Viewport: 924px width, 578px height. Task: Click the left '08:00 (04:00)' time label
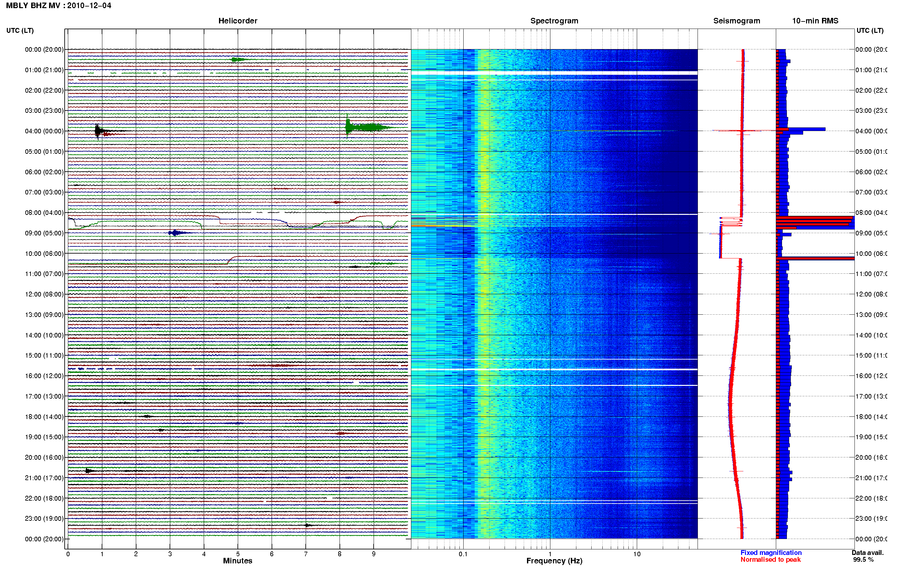(44, 213)
